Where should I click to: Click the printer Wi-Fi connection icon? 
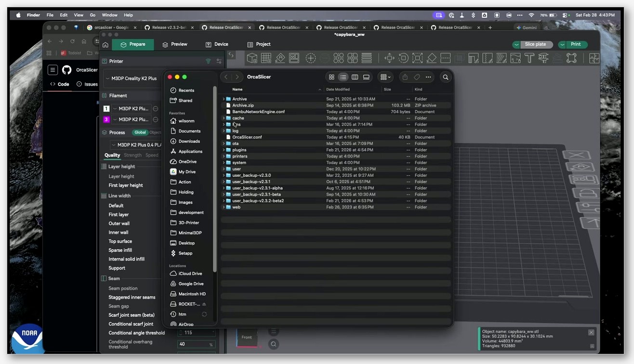(x=209, y=61)
